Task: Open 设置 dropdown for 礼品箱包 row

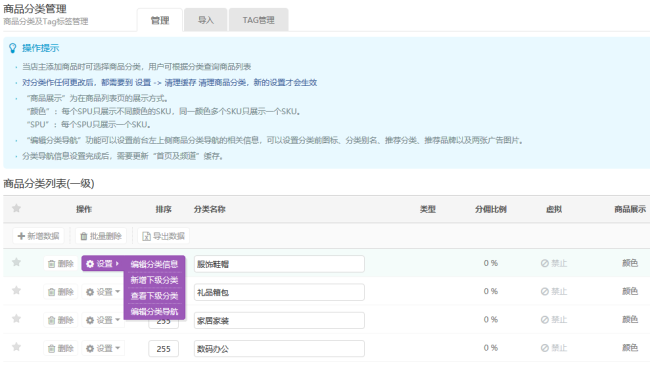Action: tap(103, 292)
